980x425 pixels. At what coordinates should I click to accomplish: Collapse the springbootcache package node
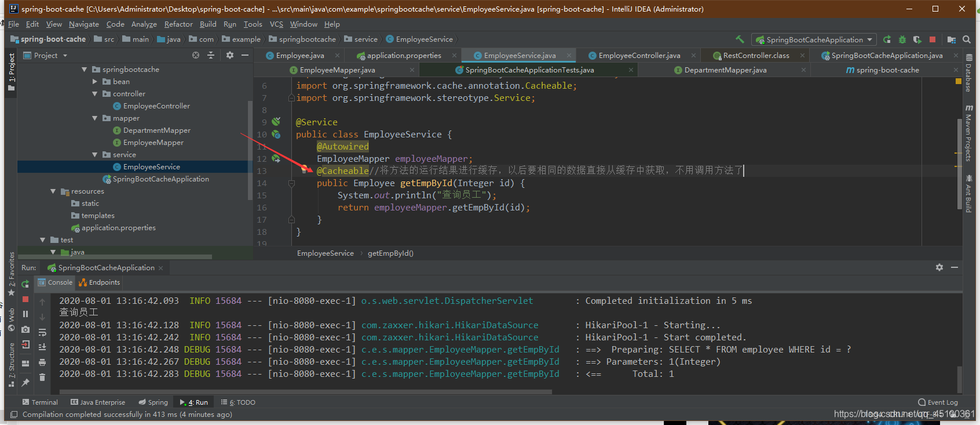tap(85, 70)
